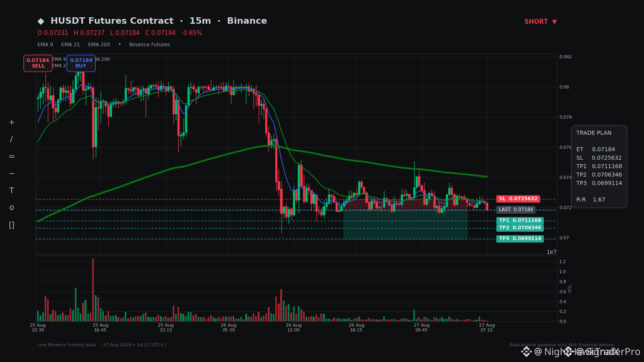
Task: Click the 1.2 volume axis label
Action: pos(562,261)
